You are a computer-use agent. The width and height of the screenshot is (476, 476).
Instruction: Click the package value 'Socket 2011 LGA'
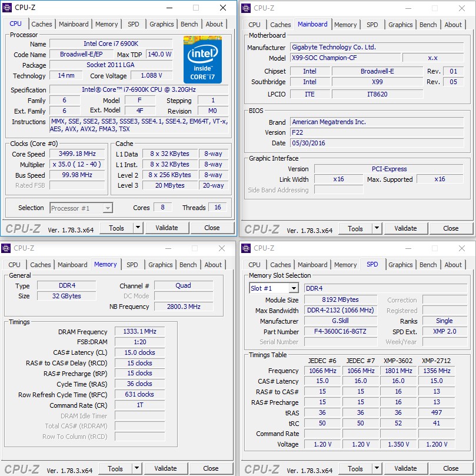pyautogui.click(x=111, y=65)
